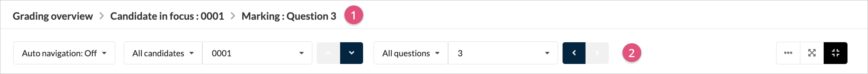Click the pink annotation marker 1
868x74 pixels.
(x=353, y=15)
